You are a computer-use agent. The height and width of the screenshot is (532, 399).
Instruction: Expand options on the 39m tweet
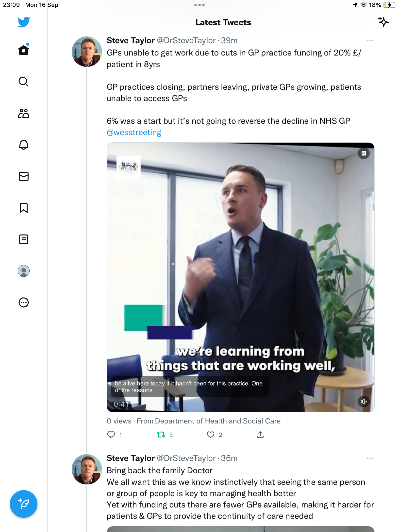click(370, 40)
